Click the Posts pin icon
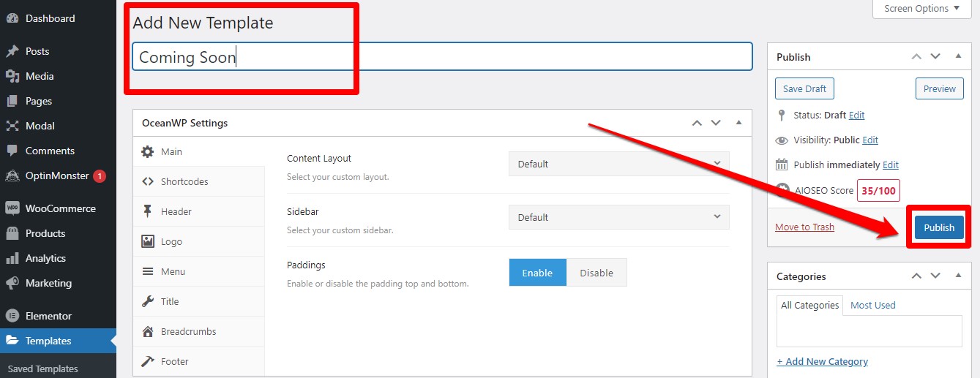This screenshot has width=980, height=378. 12,52
